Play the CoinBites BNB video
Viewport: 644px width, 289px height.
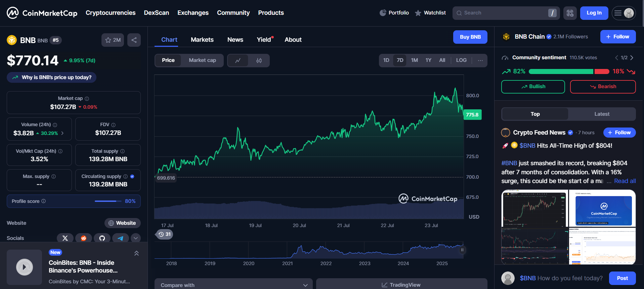pyautogui.click(x=25, y=267)
